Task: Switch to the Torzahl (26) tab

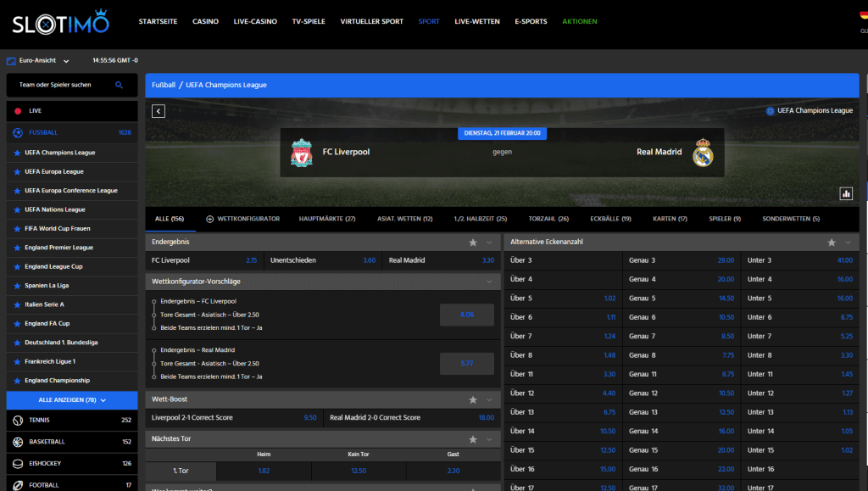Action: [548, 219]
